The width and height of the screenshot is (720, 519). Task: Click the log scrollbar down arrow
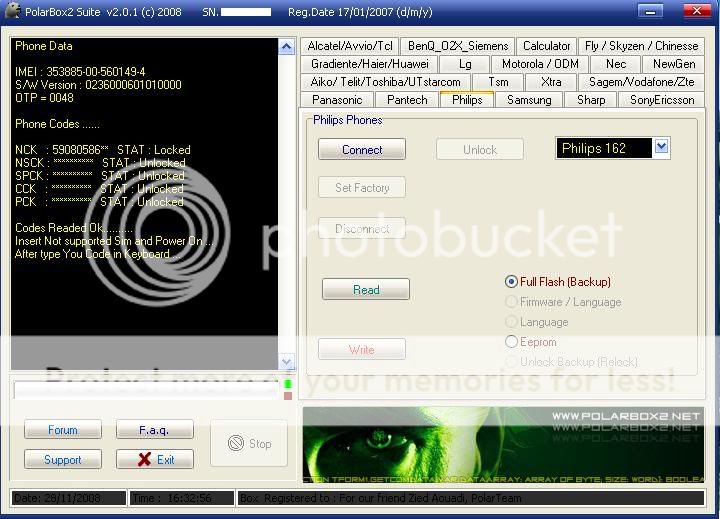coord(287,361)
